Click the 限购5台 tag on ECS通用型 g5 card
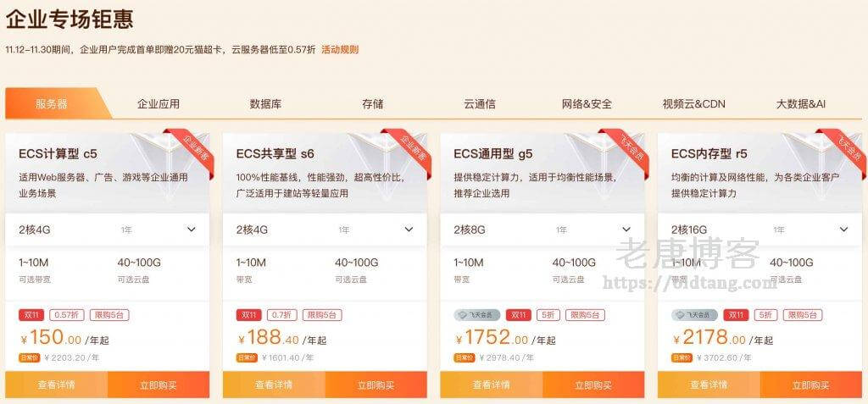This screenshot has height=404, width=868. (x=585, y=315)
